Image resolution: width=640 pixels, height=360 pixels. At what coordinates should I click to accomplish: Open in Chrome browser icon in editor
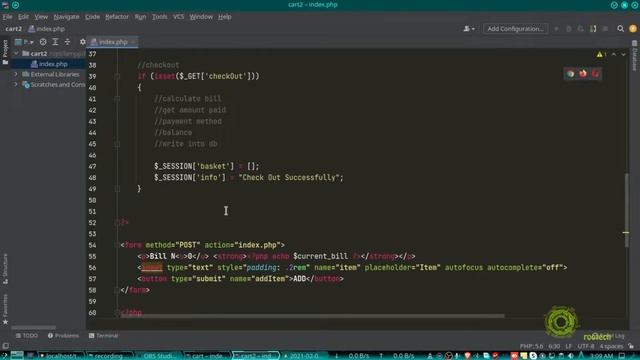click(x=570, y=73)
